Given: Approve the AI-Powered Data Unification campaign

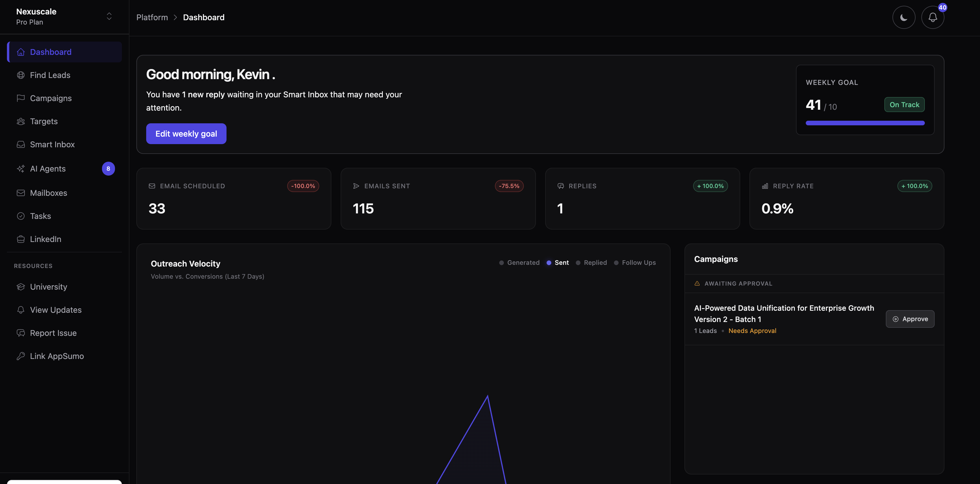Looking at the screenshot, I should click(x=910, y=319).
